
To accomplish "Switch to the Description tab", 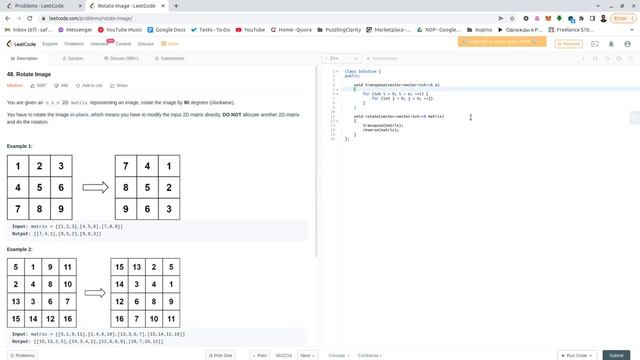I will (24, 58).
